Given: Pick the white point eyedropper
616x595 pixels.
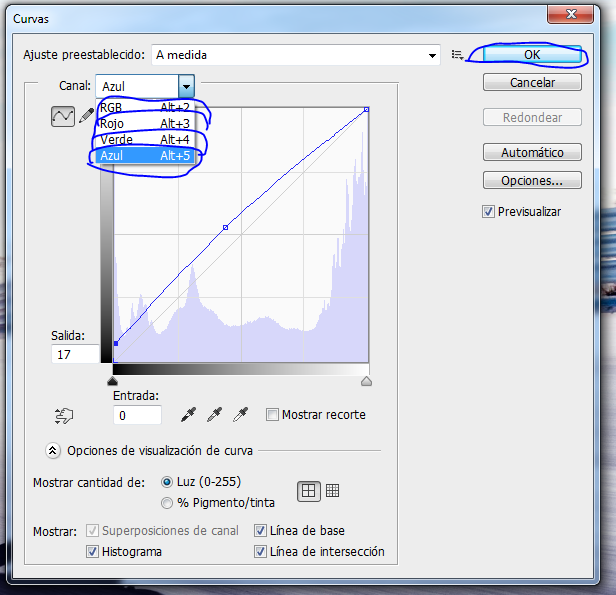Looking at the screenshot, I should point(240,415).
